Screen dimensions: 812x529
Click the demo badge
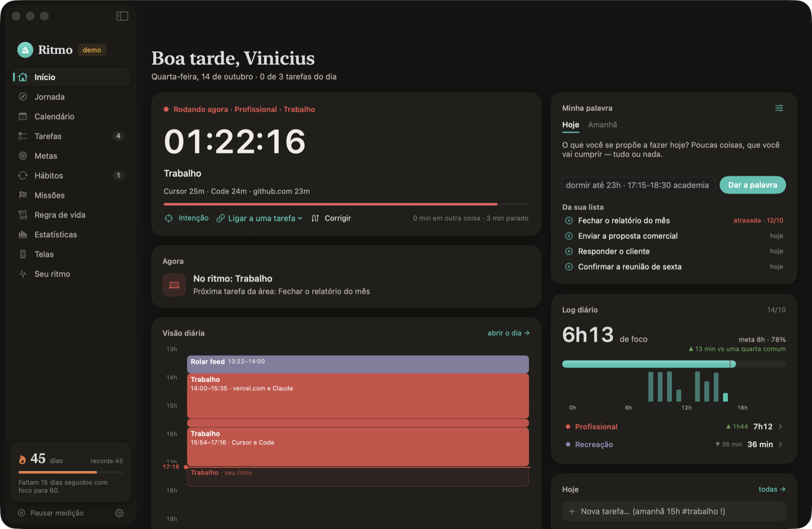click(92, 50)
